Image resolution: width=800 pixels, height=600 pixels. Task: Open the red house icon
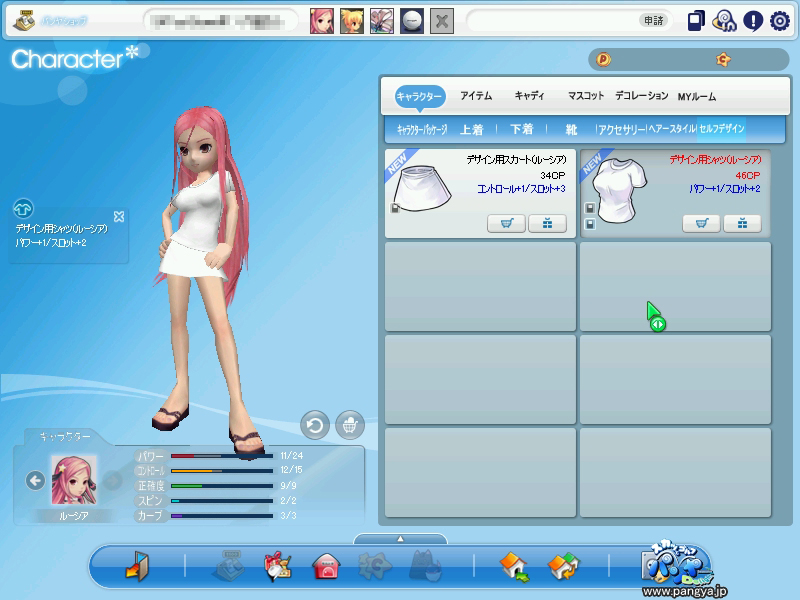point(326,566)
